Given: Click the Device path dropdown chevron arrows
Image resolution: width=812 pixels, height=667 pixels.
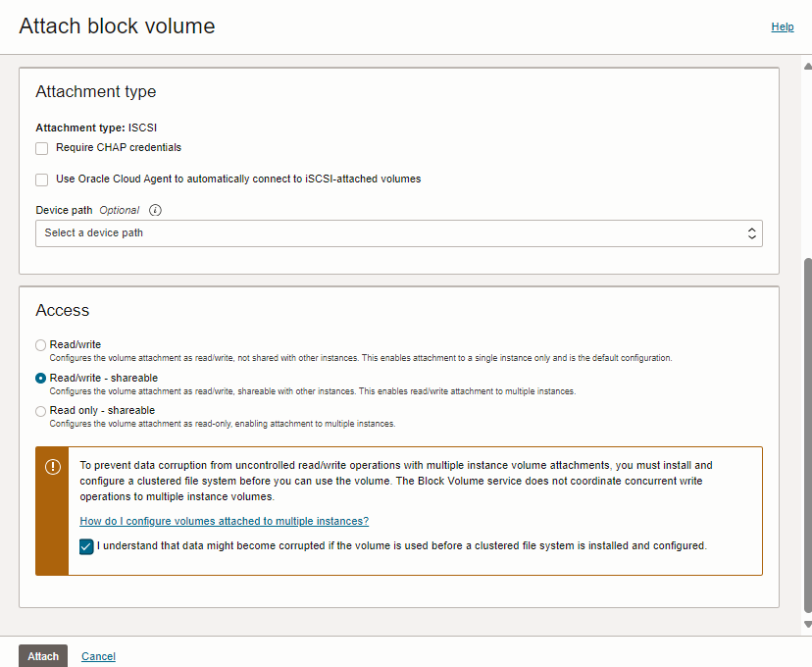Looking at the screenshot, I should tap(751, 233).
